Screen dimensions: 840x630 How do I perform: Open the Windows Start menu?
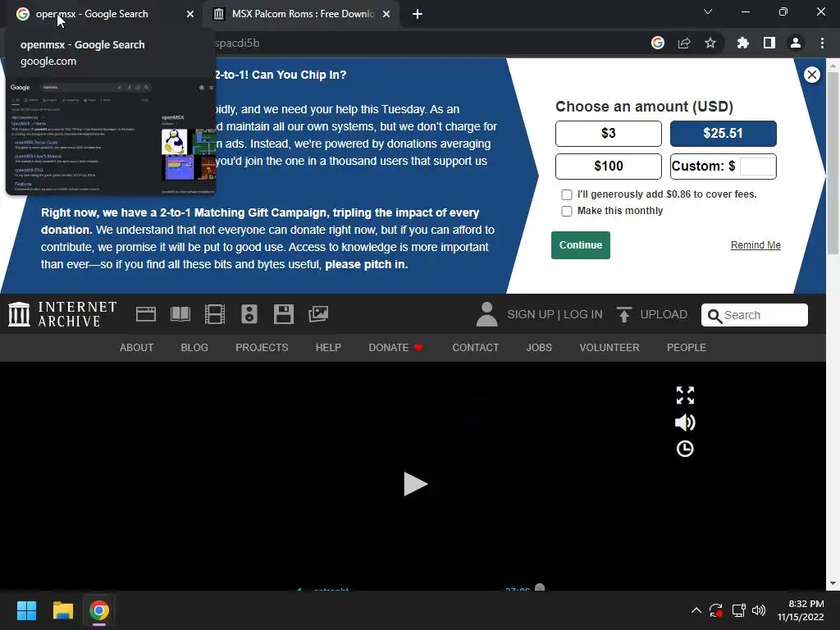(26, 610)
